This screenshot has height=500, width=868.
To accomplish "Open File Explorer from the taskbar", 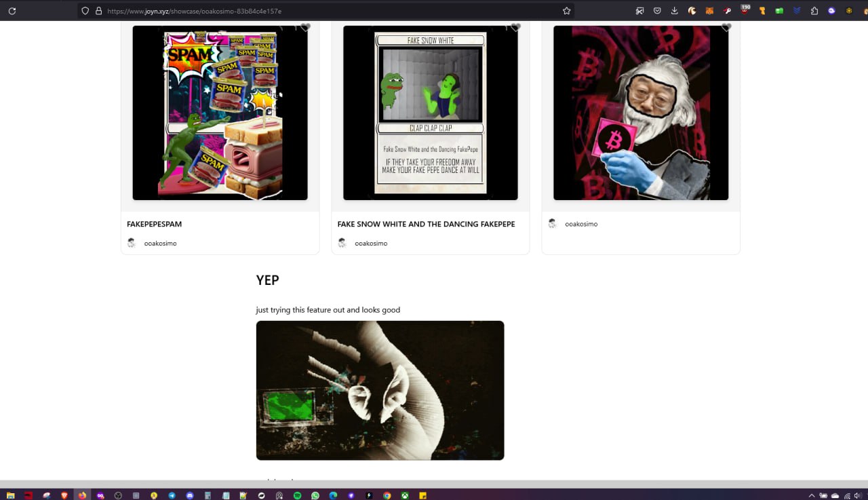I will pyautogui.click(x=10, y=495).
